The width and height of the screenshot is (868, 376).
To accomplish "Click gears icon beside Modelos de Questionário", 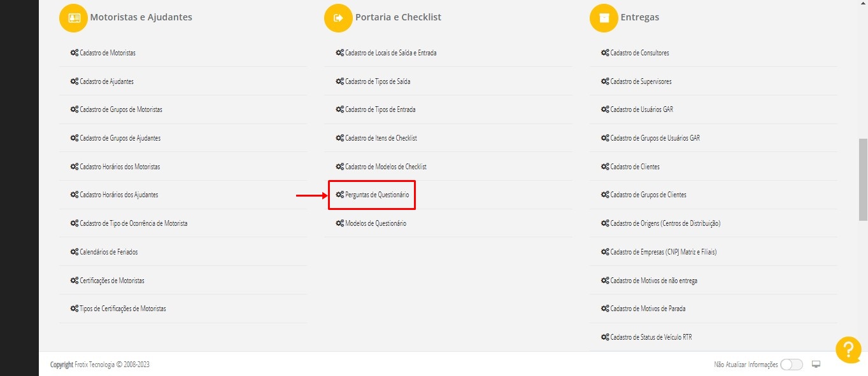I will [x=340, y=223].
